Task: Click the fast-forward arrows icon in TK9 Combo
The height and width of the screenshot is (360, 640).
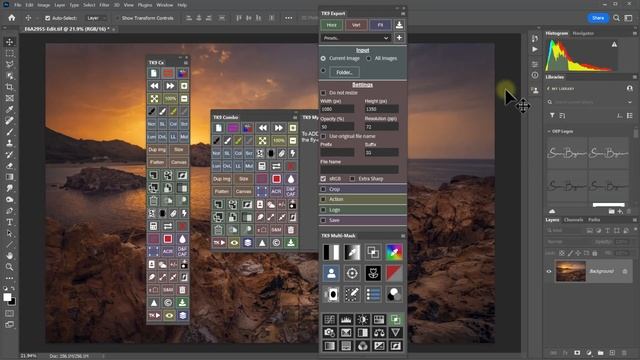Action: (278, 128)
